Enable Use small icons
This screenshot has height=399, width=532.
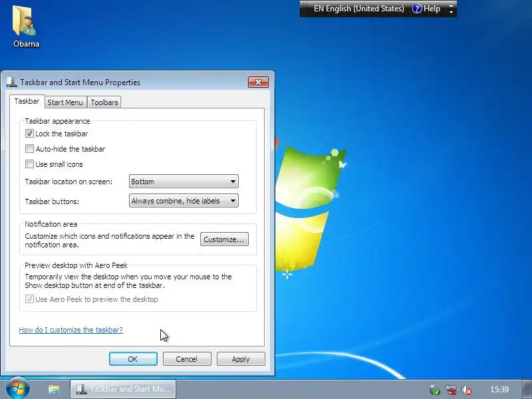pos(29,164)
